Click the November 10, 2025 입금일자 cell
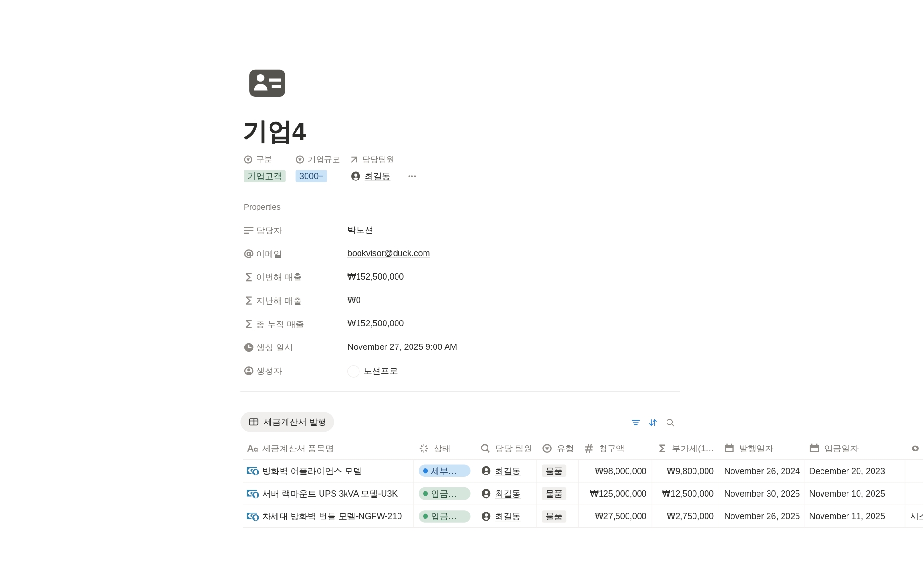This screenshot has width=924, height=577. 854,494
